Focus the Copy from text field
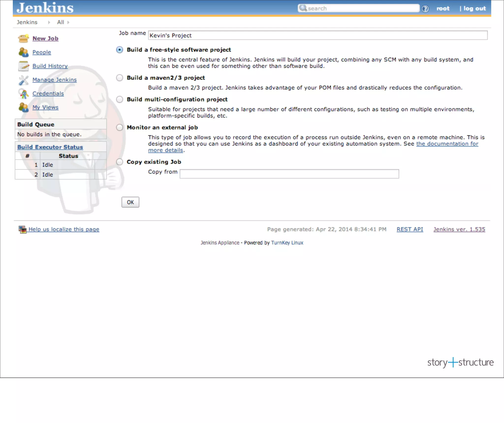The image size is (504, 423). (289, 174)
